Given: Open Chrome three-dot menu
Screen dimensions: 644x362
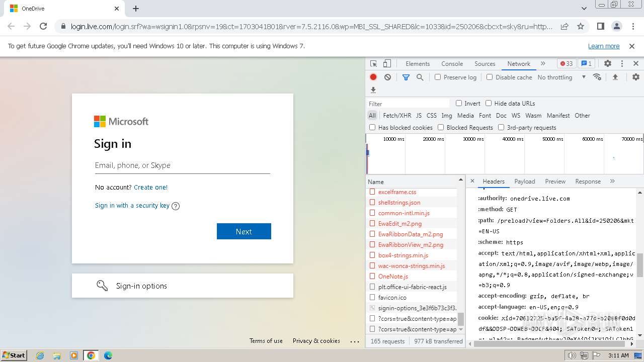Looking at the screenshot, I should tap(632, 26).
